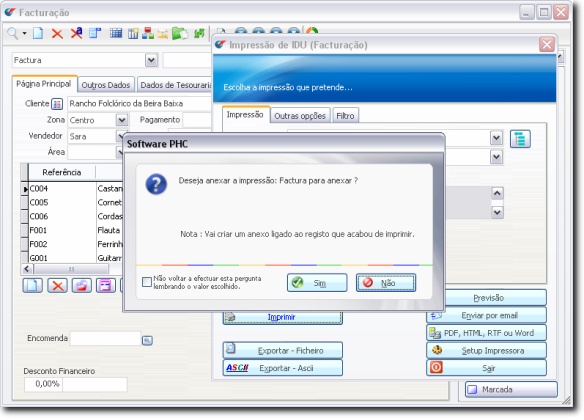
Task: Click the Sair button in print dialog
Action: click(x=486, y=368)
